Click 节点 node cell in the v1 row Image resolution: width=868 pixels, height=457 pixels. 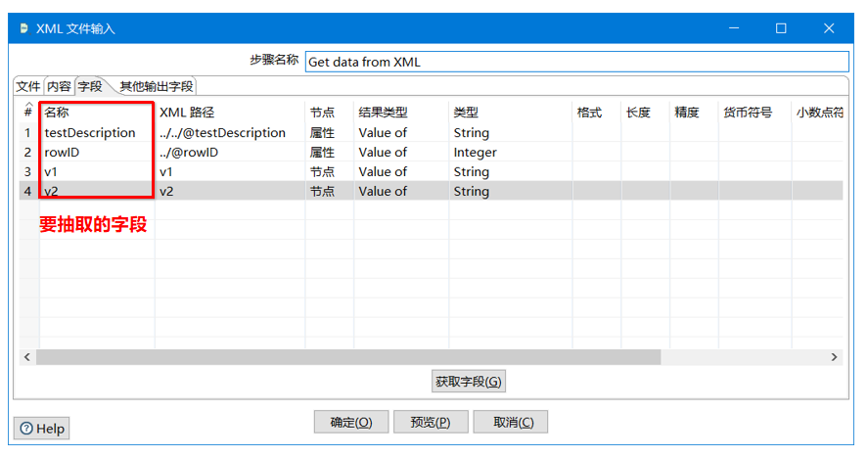(x=330, y=172)
